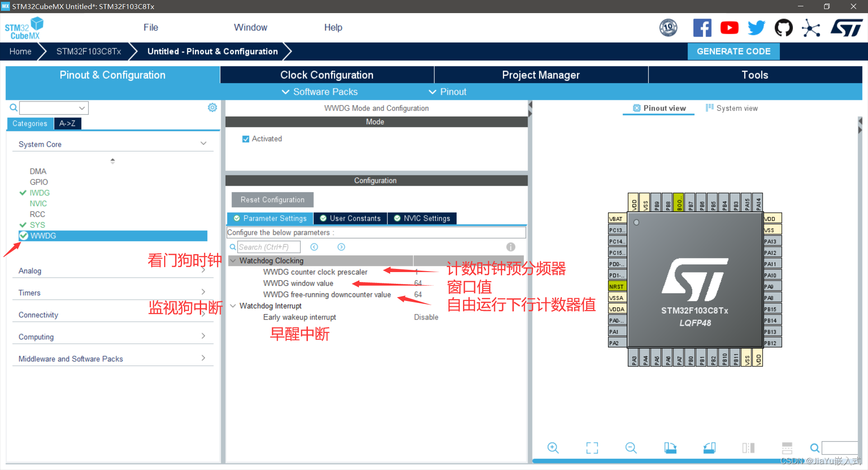868x470 pixels.
Task: Open the Help menu
Action: tap(333, 28)
